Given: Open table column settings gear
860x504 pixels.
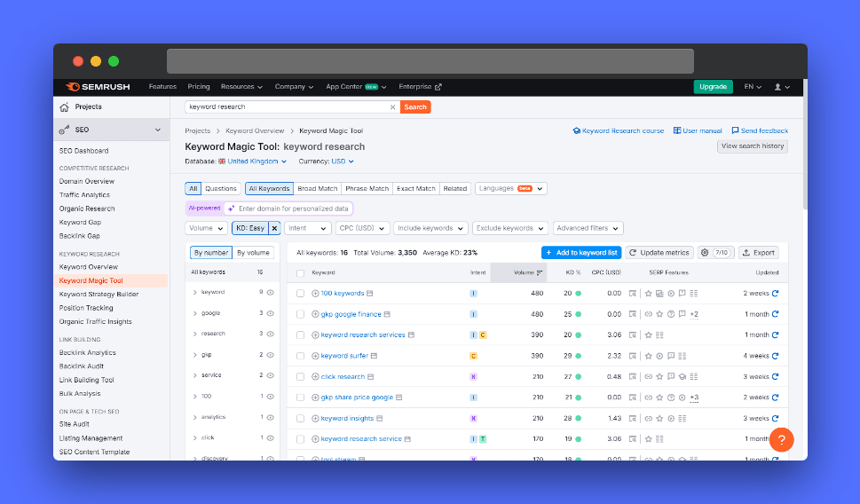Looking at the screenshot, I should click(x=705, y=253).
